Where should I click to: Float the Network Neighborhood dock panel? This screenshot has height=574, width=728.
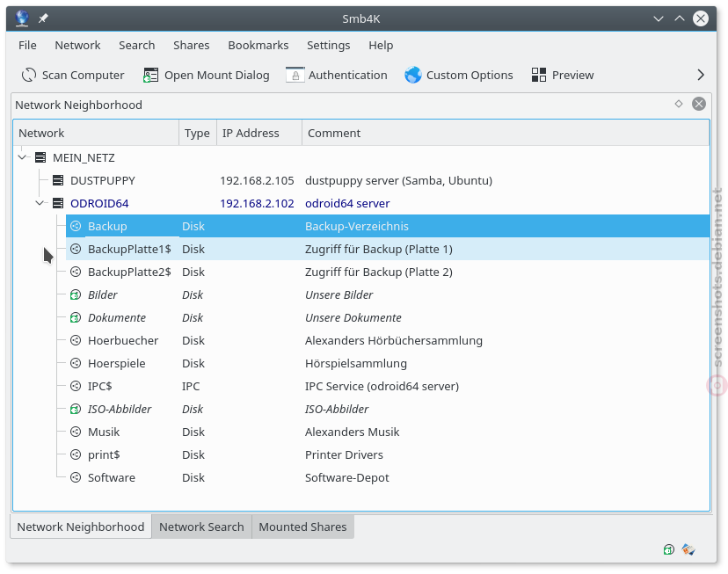point(679,104)
